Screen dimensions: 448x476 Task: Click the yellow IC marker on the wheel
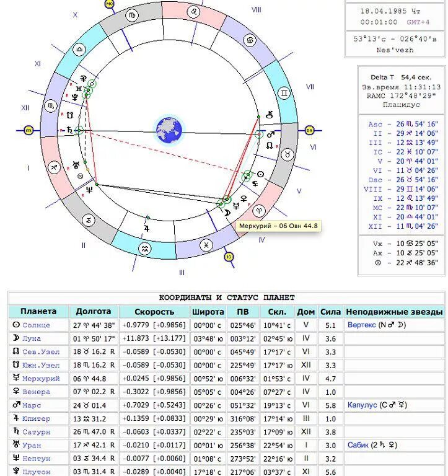(x=229, y=257)
